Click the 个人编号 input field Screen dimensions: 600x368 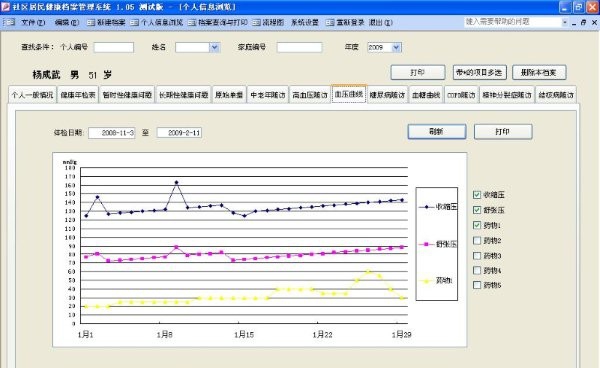[x=114, y=47]
